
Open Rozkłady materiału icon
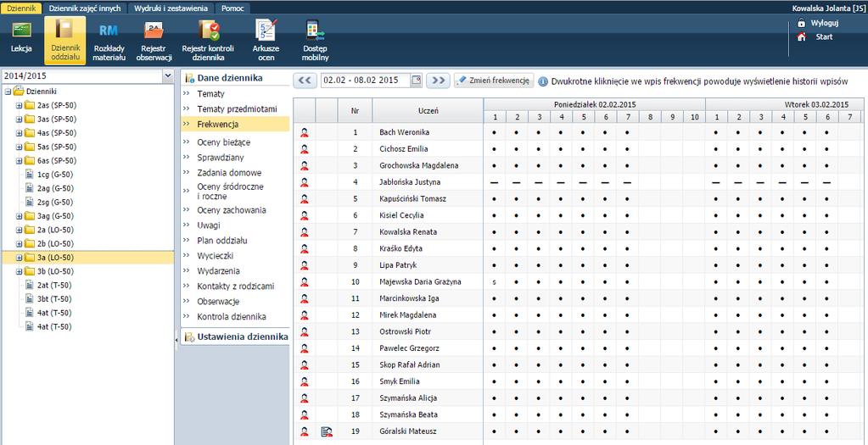109,41
